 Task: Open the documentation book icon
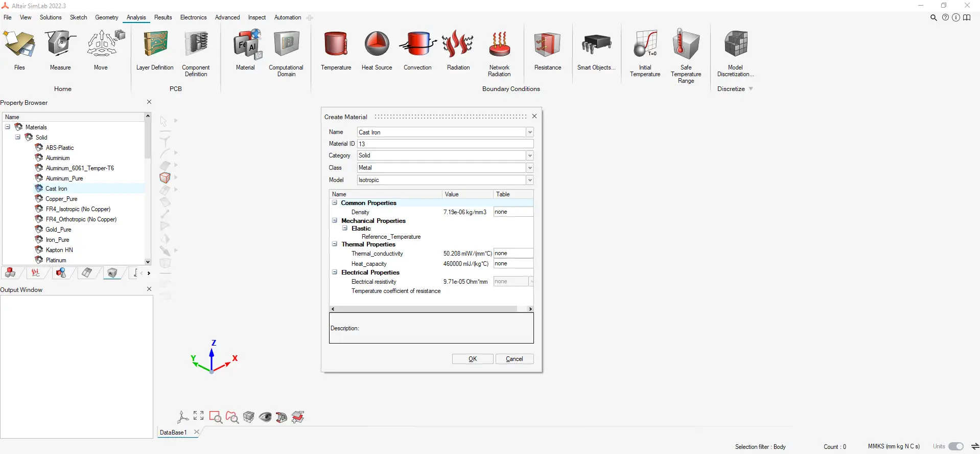[967, 17]
